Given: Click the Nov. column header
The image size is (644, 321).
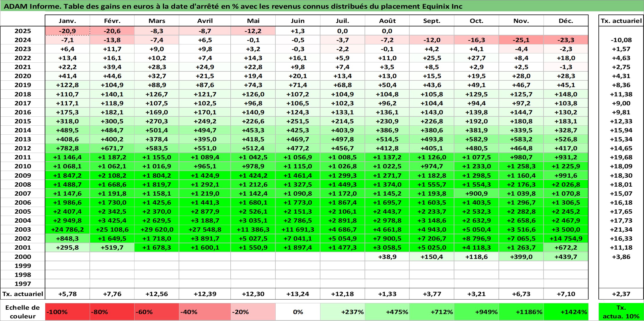Looking at the screenshot, I should coord(521,21).
